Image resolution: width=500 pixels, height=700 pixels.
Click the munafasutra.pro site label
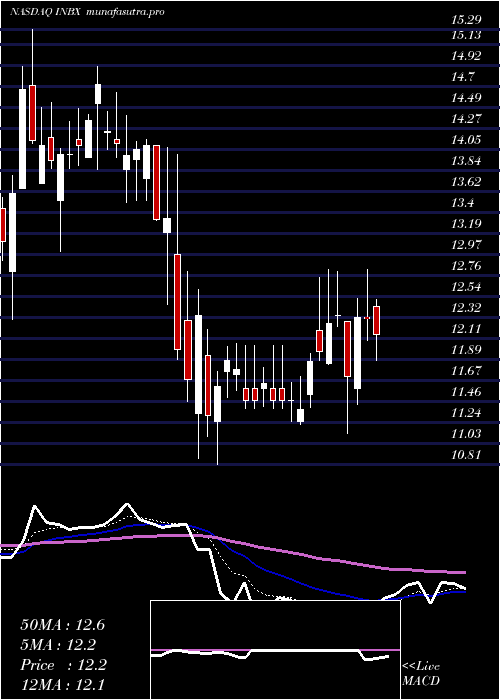pyautogui.click(x=125, y=12)
